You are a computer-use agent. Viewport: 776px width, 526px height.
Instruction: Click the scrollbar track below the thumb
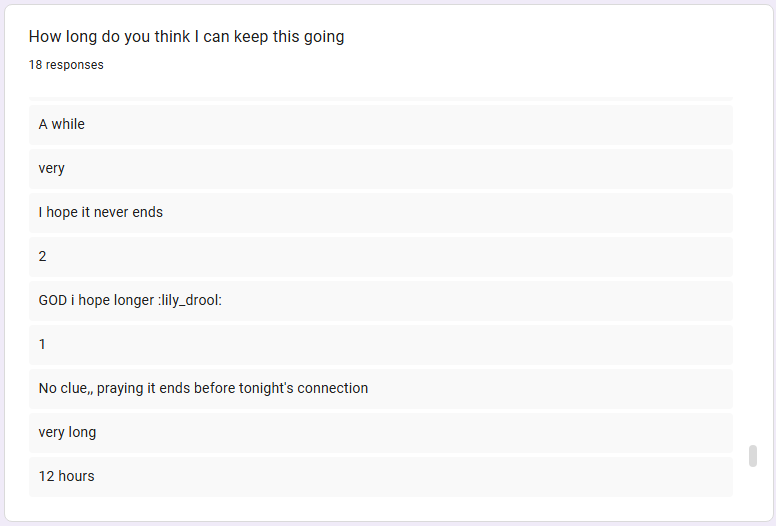(x=753, y=485)
